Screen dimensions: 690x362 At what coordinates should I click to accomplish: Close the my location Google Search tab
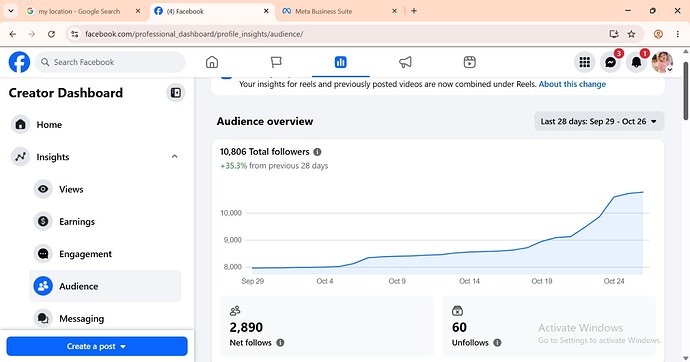tap(138, 11)
